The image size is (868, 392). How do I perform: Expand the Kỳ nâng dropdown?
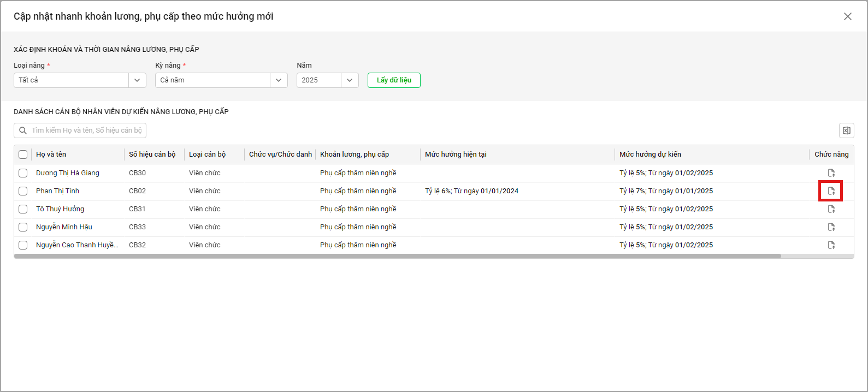point(279,80)
